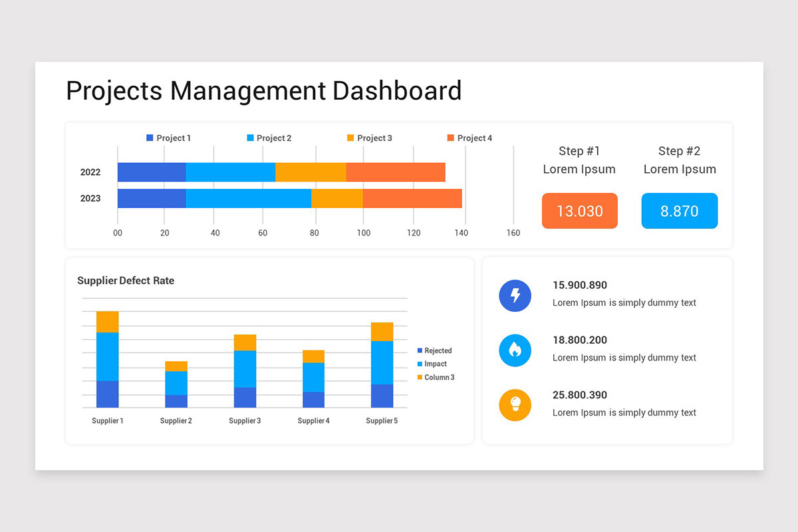798x532 pixels.
Task: Click the blue 8.870 button
Action: [680, 211]
